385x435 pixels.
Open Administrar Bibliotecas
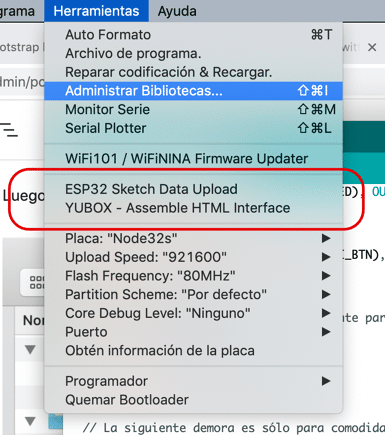click(193, 91)
